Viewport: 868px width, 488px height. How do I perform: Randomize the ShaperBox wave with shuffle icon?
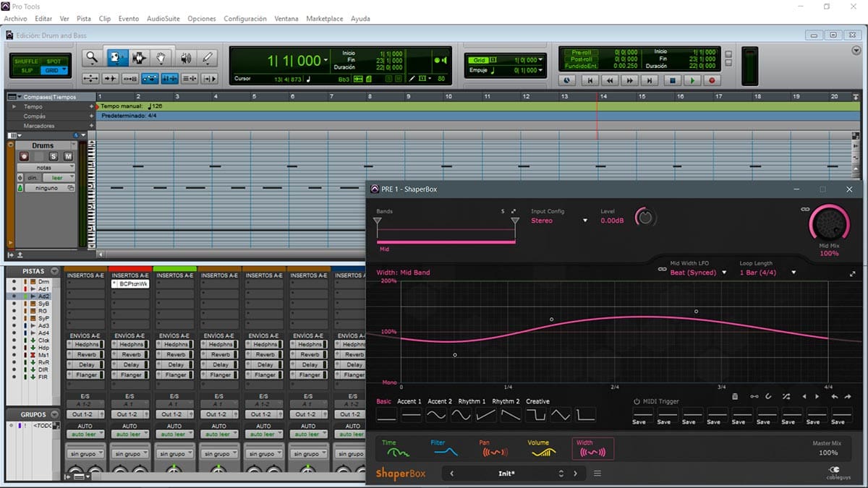click(786, 396)
